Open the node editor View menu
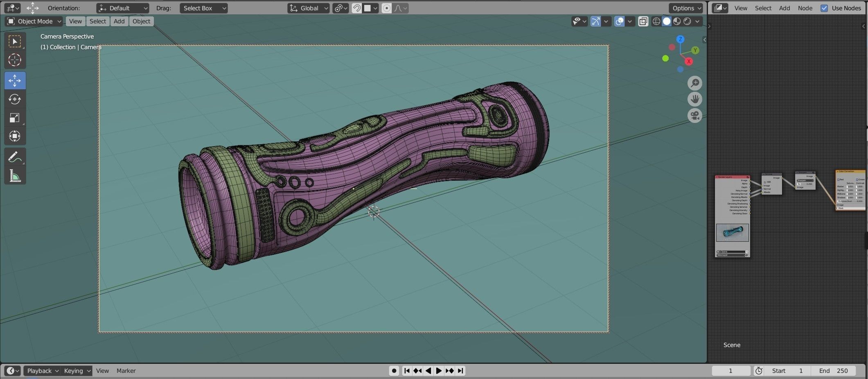 point(741,8)
